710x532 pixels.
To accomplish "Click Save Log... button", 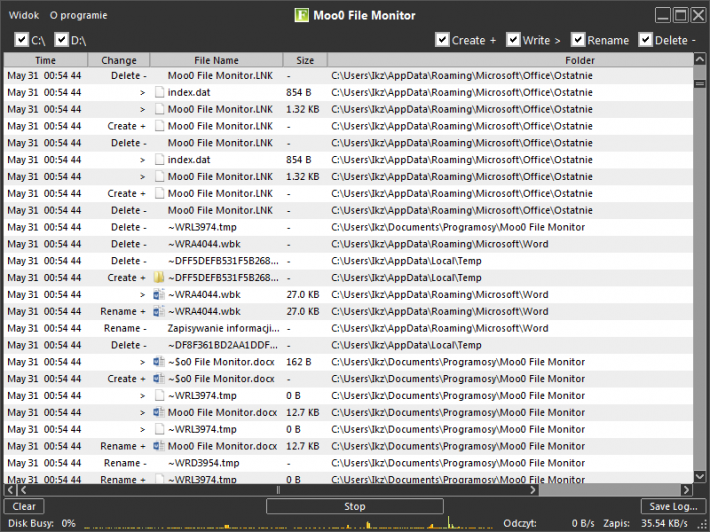I will (x=673, y=507).
